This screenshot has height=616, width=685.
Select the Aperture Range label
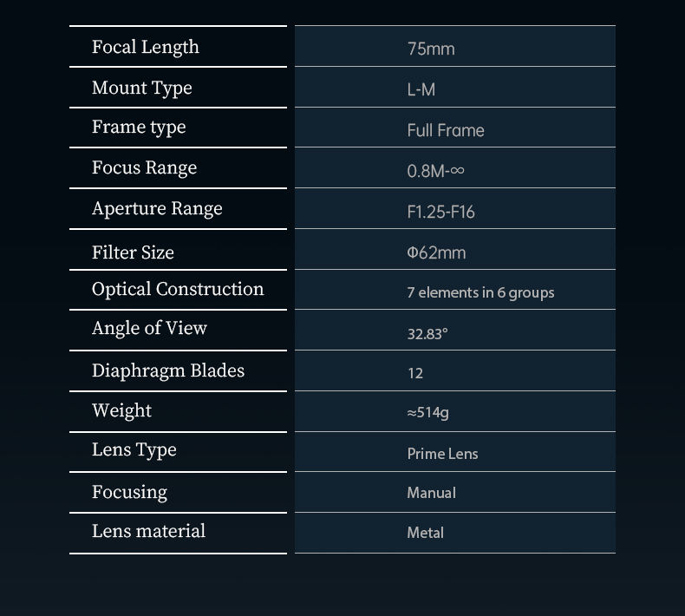tap(157, 209)
